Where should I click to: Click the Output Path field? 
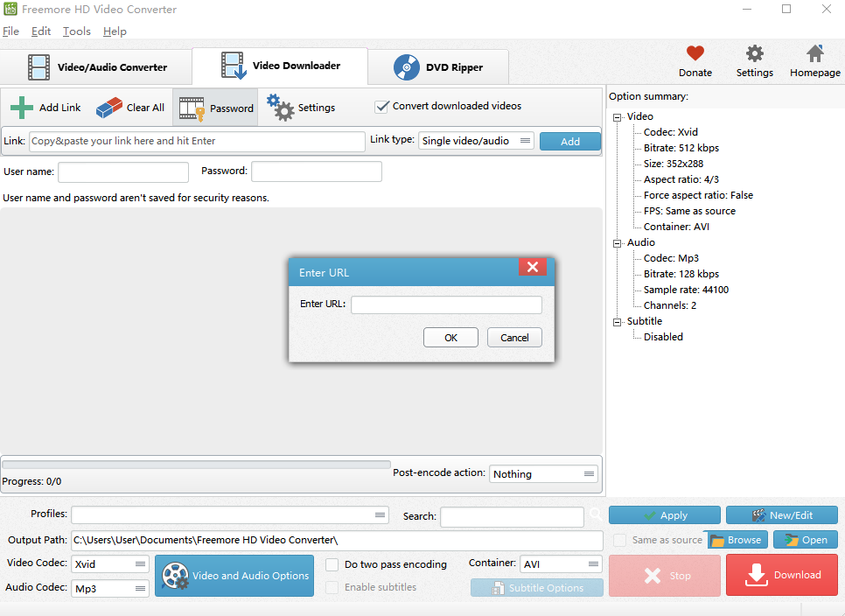coord(337,540)
